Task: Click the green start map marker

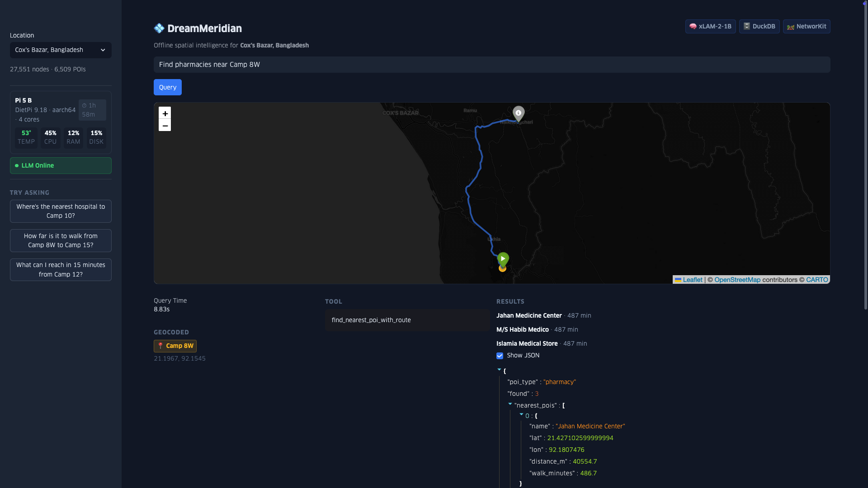Action: (x=503, y=259)
